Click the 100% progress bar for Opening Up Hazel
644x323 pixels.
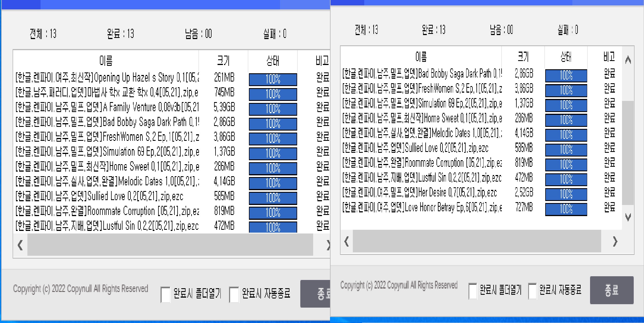[x=273, y=79]
